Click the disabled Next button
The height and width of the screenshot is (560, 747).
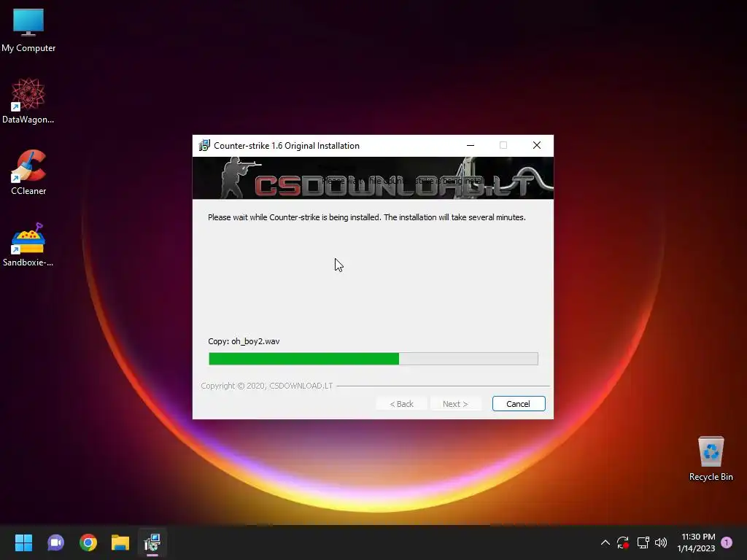pos(455,404)
